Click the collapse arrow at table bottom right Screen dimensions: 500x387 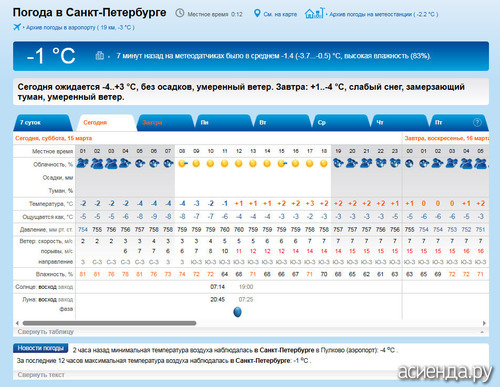(482, 332)
